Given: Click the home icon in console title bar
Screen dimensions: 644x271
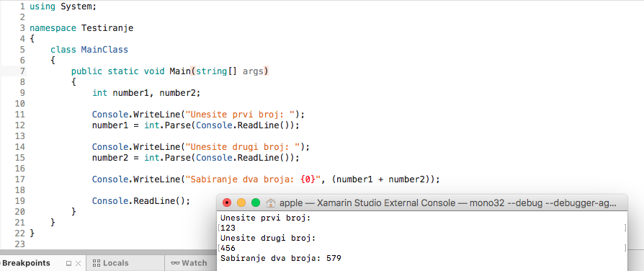Looking at the screenshot, I should [x=271, y=203].
